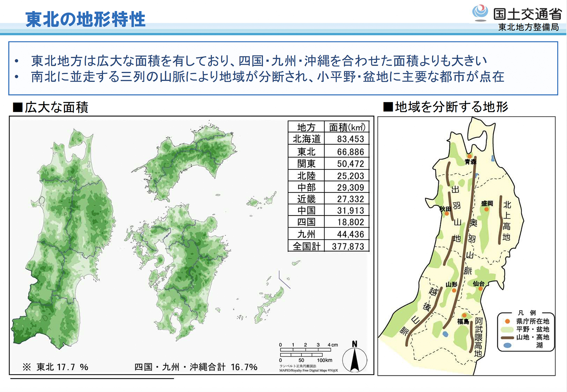Click the 全国計 377,873 total row
567x392 pixels.
[329, 246]
